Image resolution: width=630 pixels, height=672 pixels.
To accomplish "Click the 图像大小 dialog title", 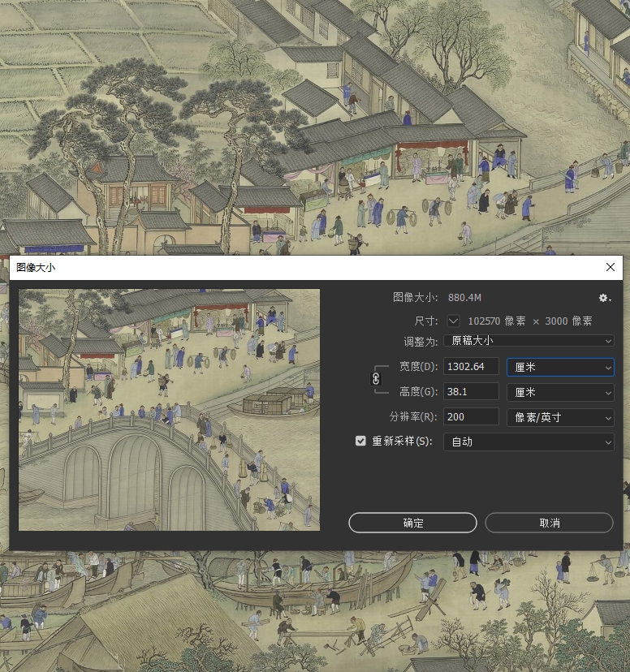I will click(x=36, y=268).
